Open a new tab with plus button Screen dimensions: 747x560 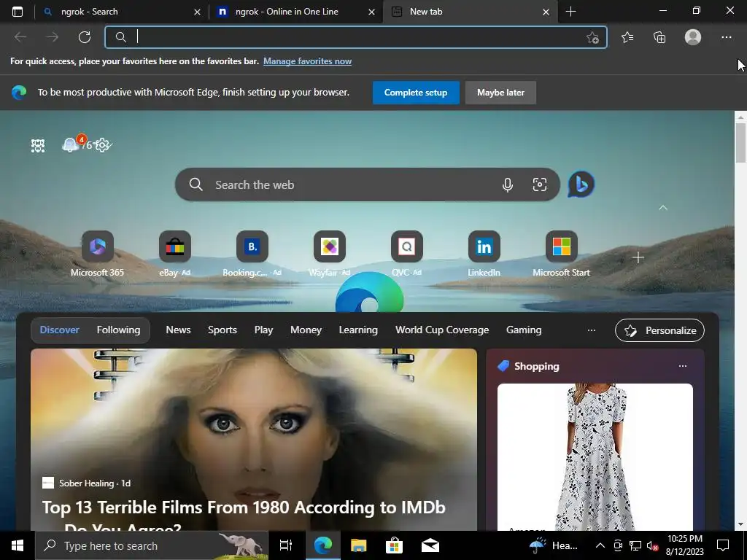pos(570,12)
